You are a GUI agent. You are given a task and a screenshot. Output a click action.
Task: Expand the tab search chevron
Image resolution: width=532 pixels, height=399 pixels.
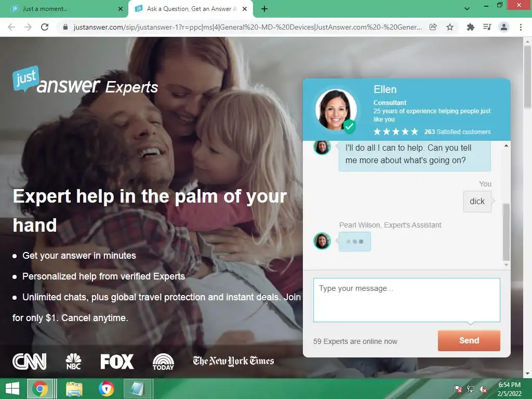click(467, 9)
